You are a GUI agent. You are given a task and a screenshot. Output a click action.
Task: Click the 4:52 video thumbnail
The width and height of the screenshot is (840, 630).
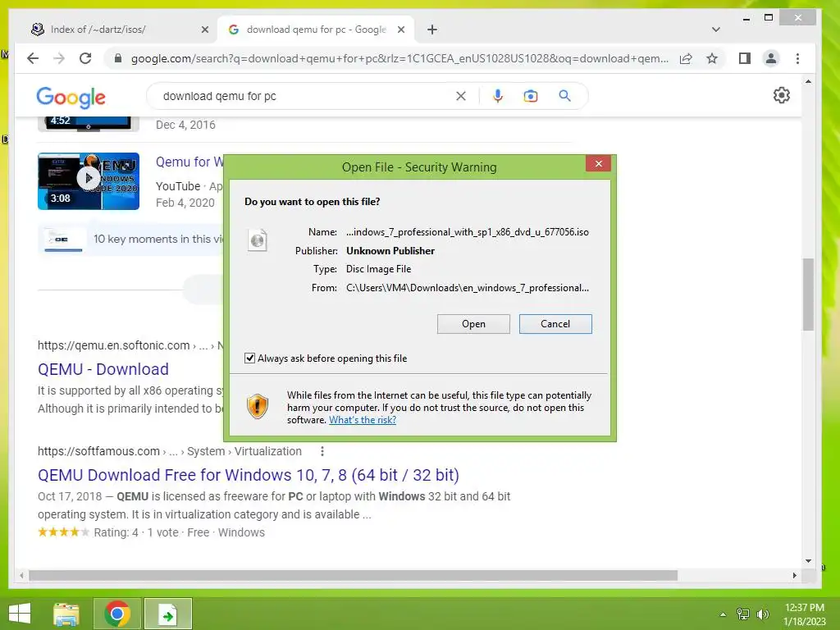pyautogui.click(x=89, y=123)
